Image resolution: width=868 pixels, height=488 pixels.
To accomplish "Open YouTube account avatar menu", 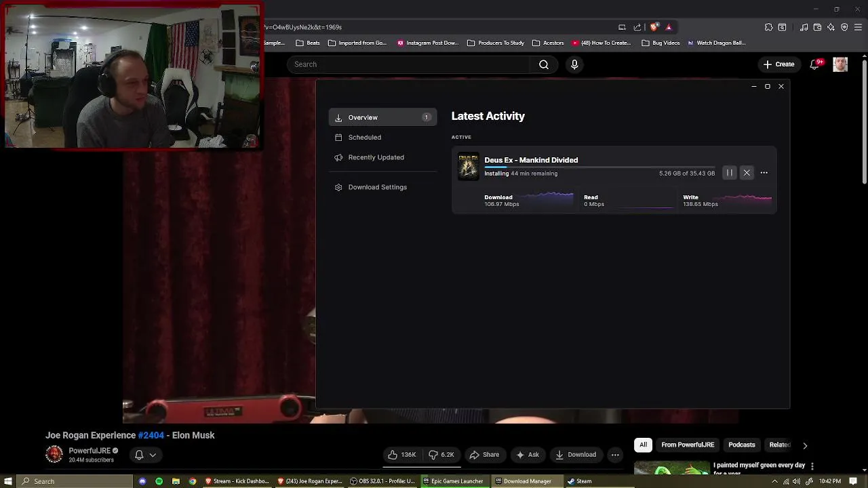I will point(840,64).
